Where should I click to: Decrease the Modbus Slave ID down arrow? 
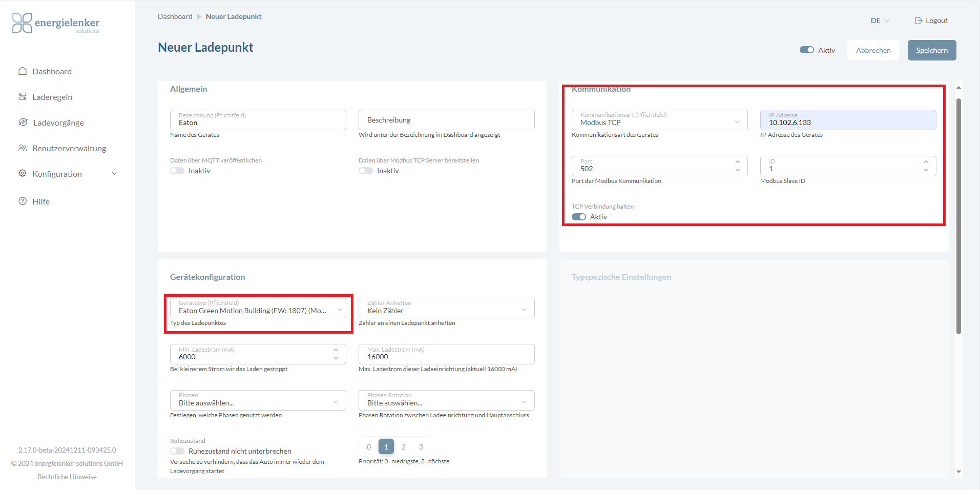(x=926, y=170)
